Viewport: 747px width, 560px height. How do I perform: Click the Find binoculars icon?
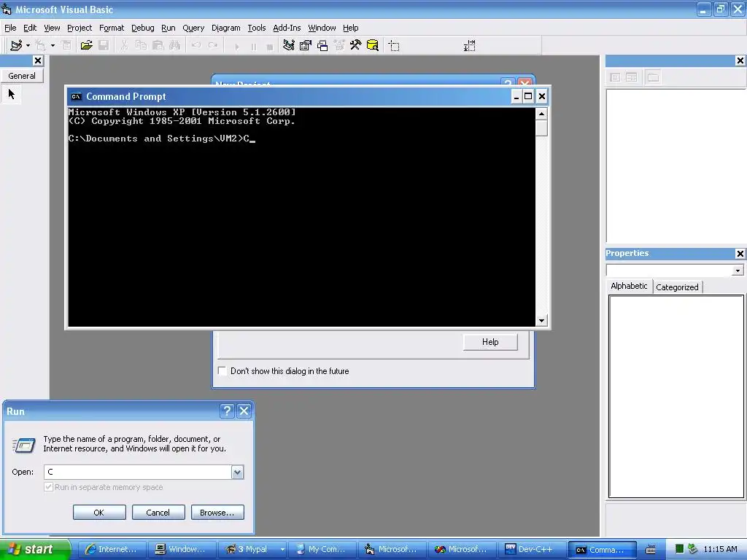tap(175, 46)
